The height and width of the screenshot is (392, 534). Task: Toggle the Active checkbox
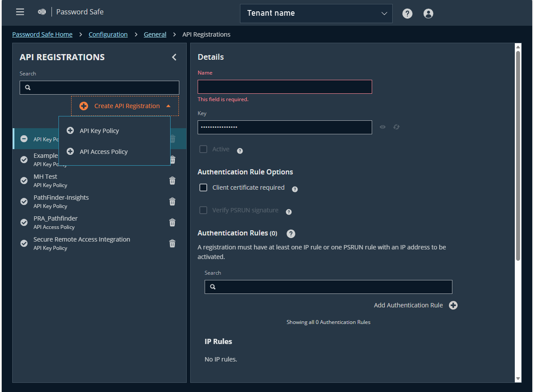pos(203,149)
